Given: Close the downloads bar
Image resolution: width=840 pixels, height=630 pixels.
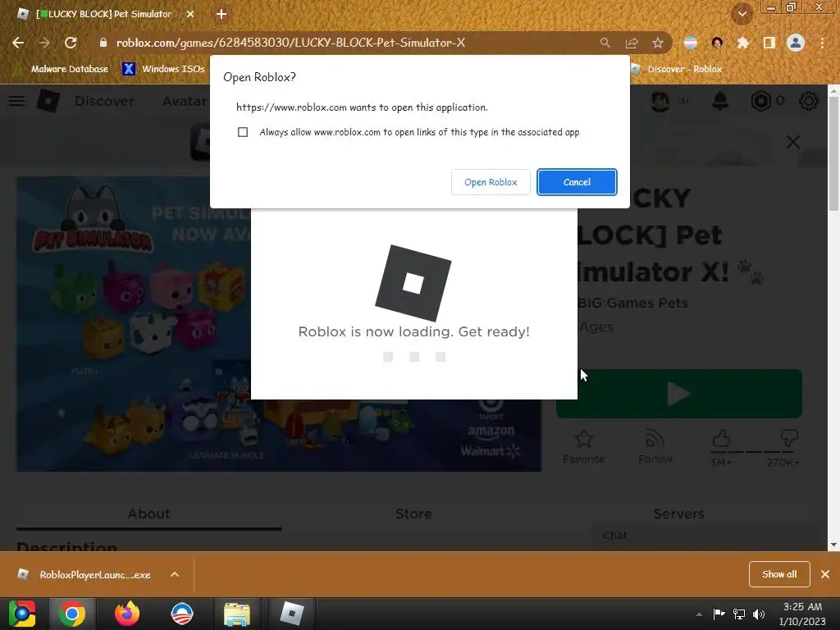Looking at the screenshot, I should tap(825, 574).
